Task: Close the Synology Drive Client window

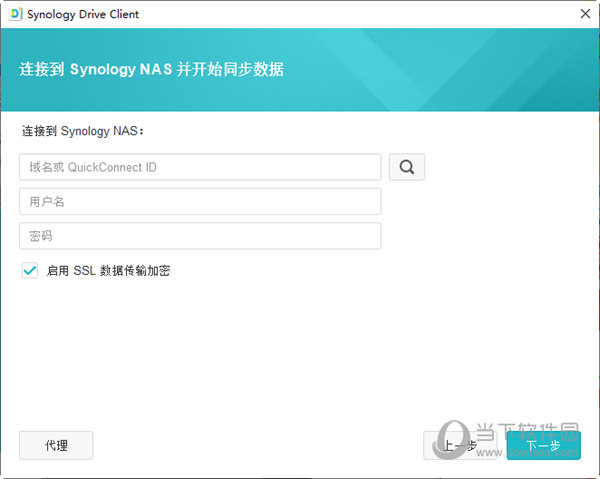Action: (x=585, y=14)
